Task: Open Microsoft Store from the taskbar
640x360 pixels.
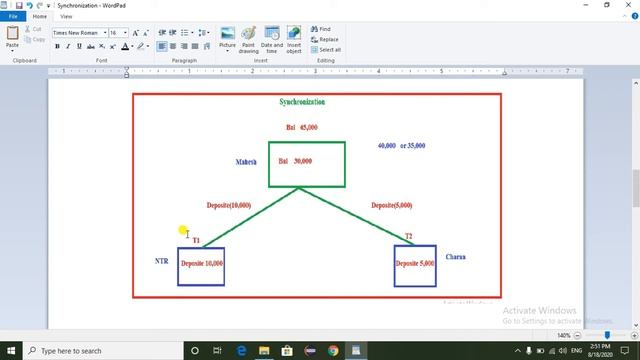Action: pos(287,351)
